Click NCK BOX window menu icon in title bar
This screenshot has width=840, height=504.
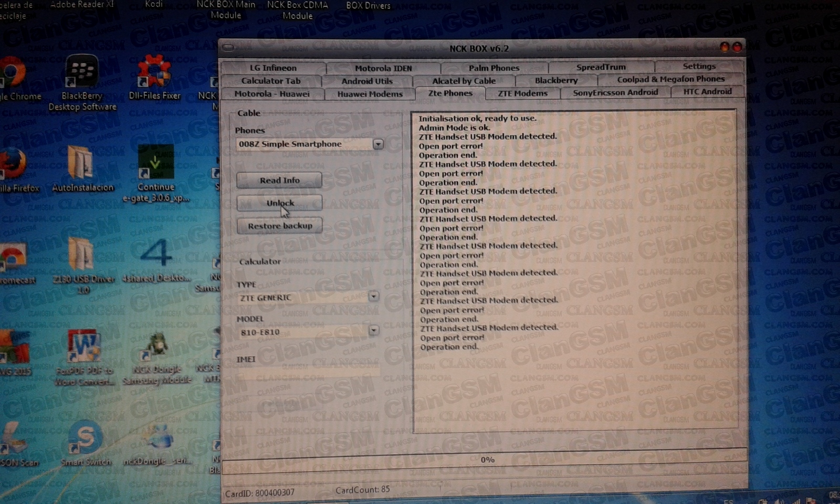228,48
